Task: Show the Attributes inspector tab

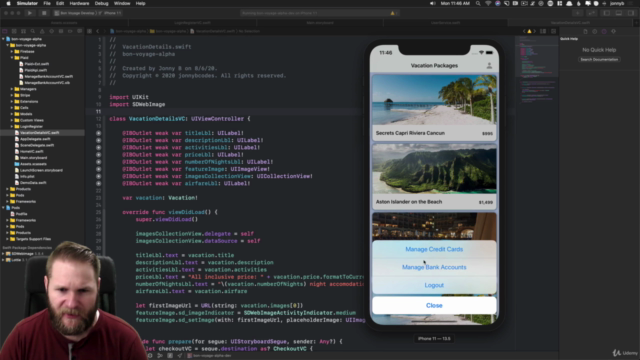Action: tap(613, 31)
